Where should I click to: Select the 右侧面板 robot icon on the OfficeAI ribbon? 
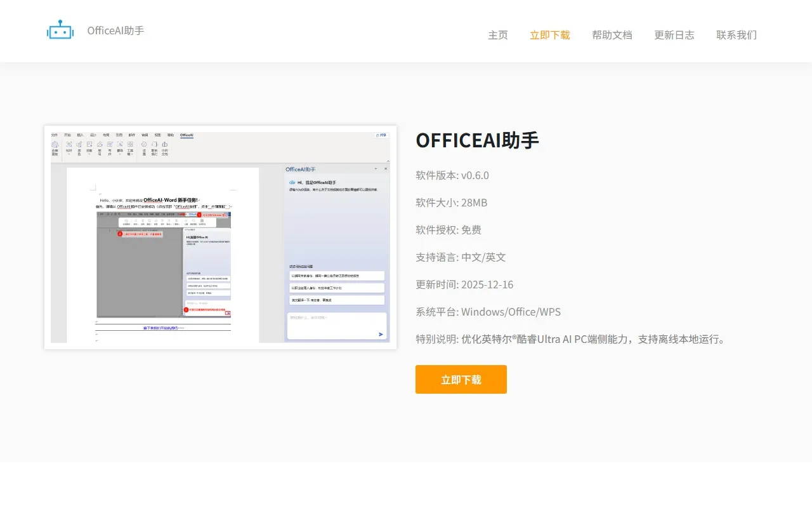(x=55, y=145)
